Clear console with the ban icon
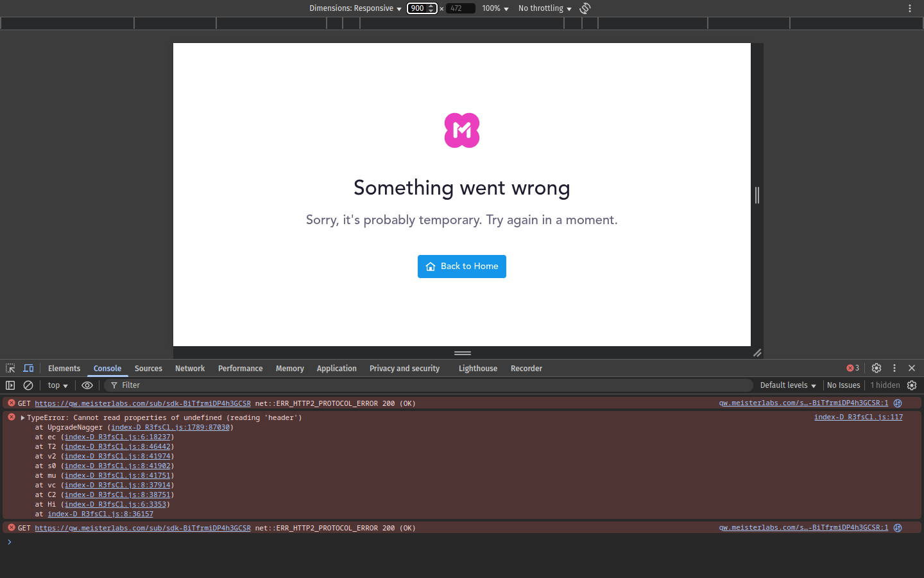 (x=28, y=385)
